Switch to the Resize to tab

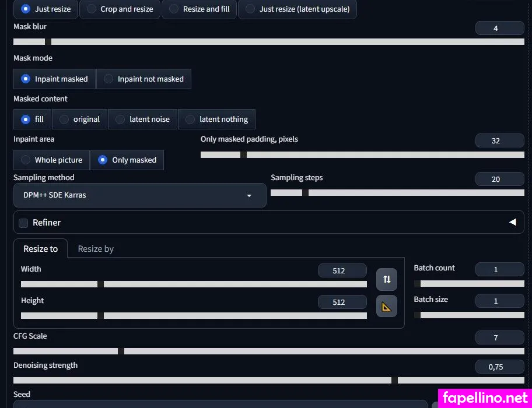coord(40,249)
